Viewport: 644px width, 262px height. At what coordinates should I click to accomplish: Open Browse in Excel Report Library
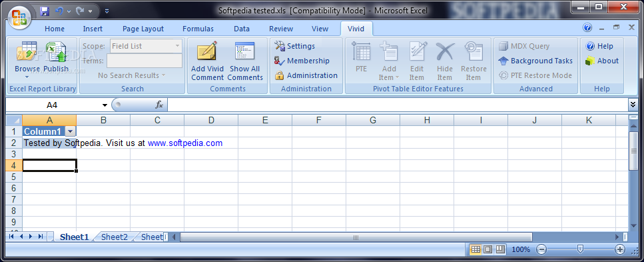(27, 59)
